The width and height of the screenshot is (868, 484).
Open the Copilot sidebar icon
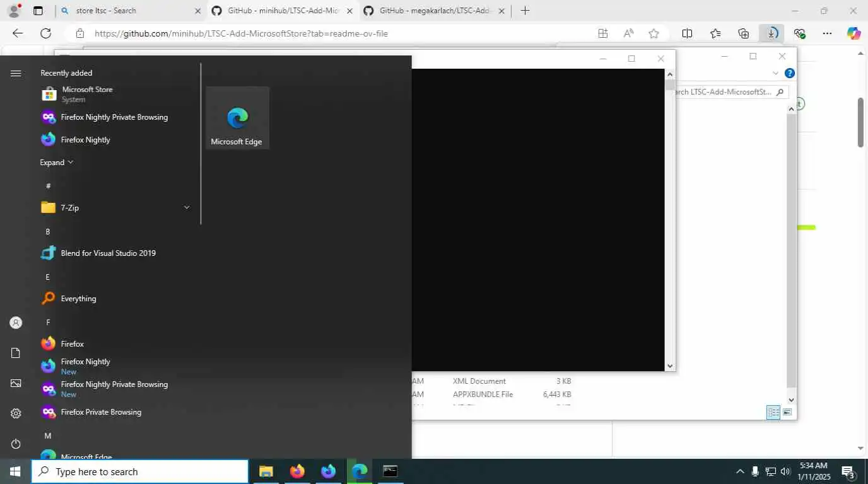pyautogui.click(x=853, y=33)
